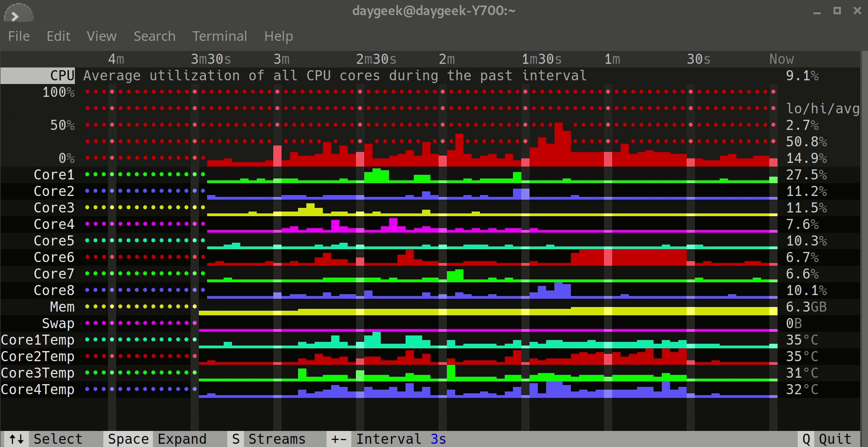868x447 pixels.
Task: Select the Core6 stream label
Action: click(x=54, y=257)
